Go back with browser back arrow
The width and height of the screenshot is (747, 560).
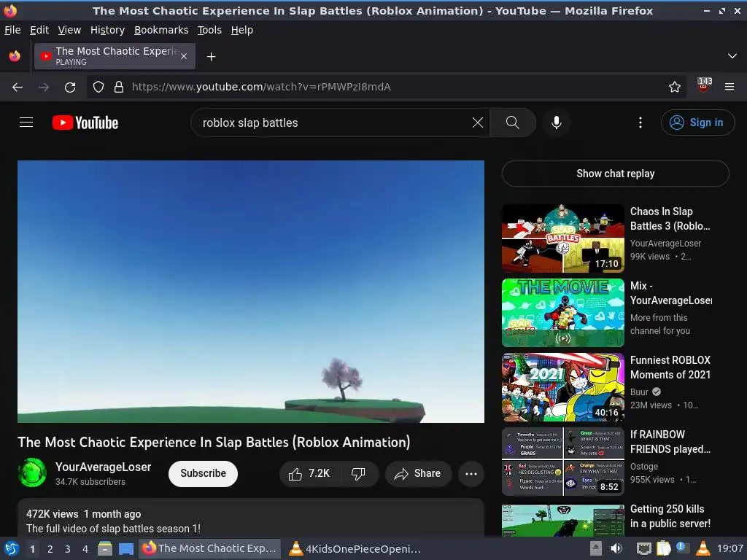point(18,87)
